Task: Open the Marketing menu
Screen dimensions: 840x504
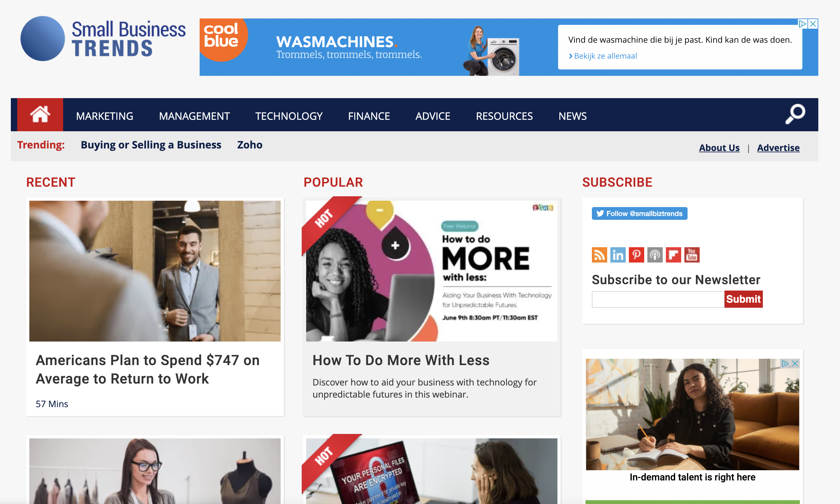Action: [105, 116]
